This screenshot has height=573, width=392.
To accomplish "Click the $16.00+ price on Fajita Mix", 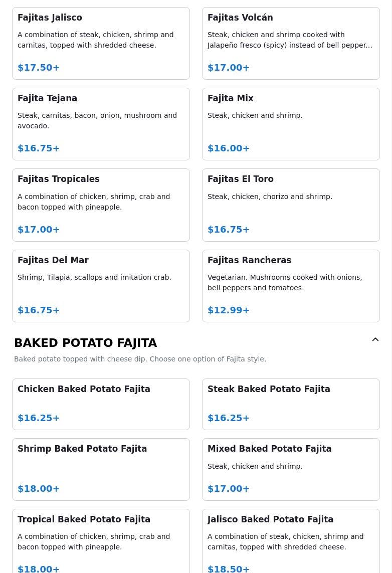I will 229,148.
